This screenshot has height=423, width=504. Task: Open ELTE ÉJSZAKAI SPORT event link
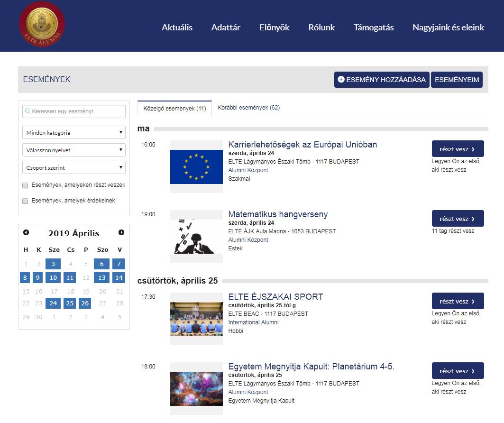pyautogui.click(x=276, y=297)
